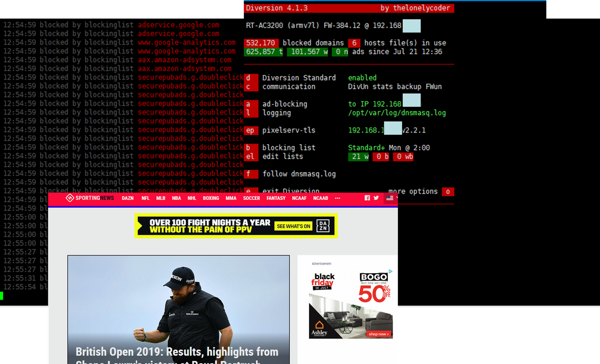Open the NFL section tab

[145, 198]
